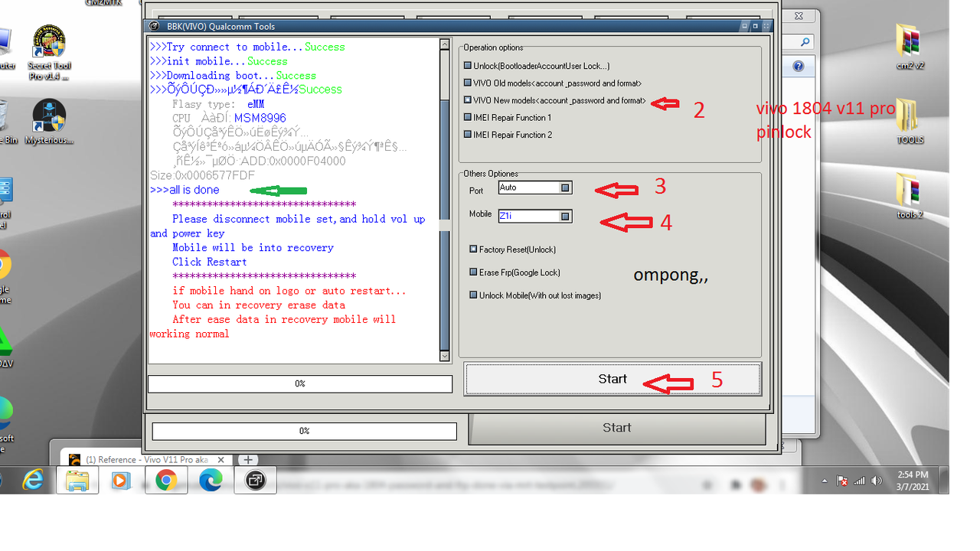The image size is (980, 551).
Task: Open Windows Media Player from the taskbar
Action: point(121,480)
